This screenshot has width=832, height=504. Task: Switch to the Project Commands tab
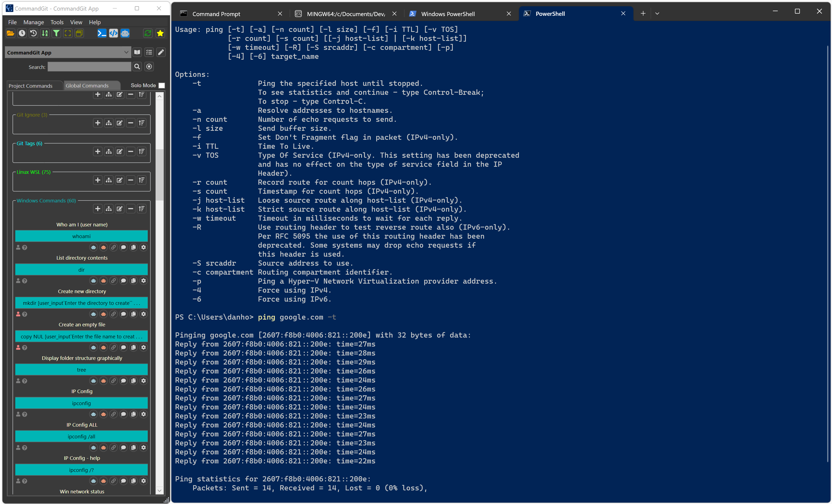31,86
